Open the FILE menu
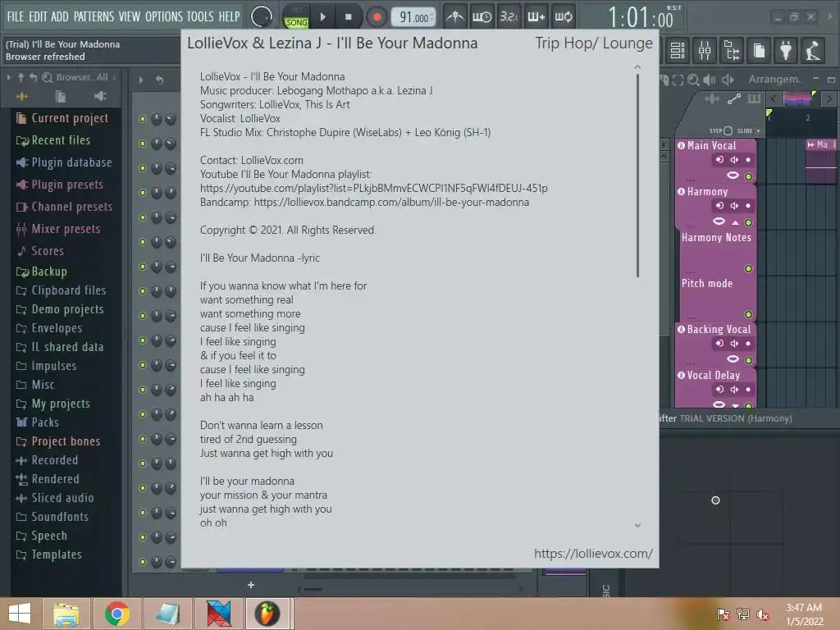This screenshot has width=840, height=630. (15, 16)
